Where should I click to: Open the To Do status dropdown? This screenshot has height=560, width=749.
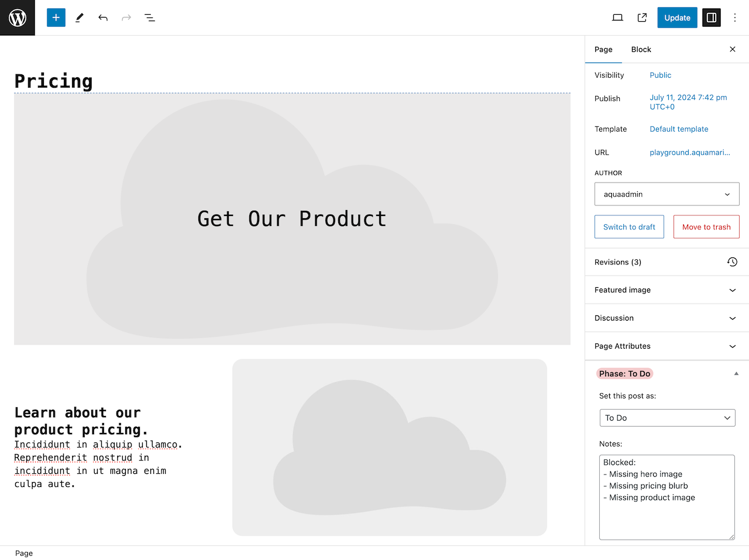click(x=667, y=418)
